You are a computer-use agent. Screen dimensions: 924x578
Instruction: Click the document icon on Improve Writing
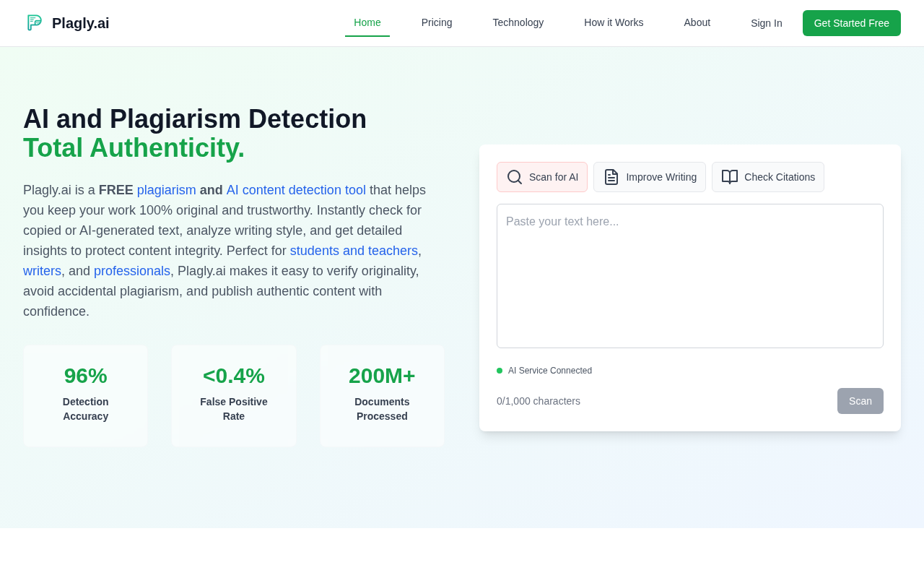(x=611, y=177)
